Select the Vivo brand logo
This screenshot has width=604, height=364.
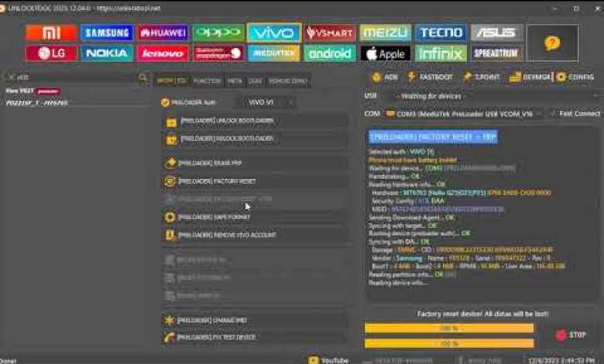pos(273,33)
